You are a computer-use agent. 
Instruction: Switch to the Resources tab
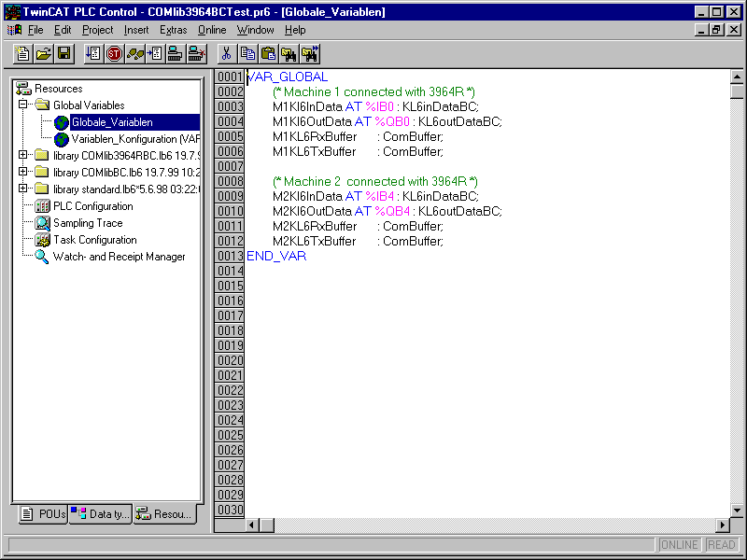point(165,514)
